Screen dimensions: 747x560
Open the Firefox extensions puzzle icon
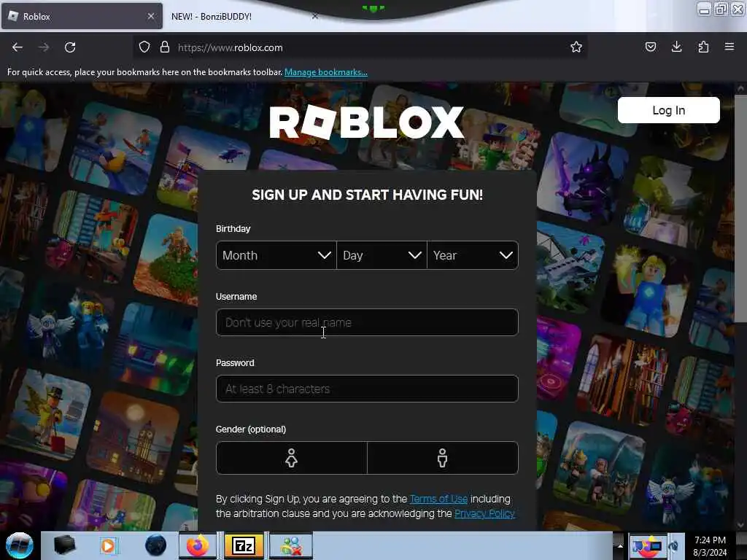[703, 47]
